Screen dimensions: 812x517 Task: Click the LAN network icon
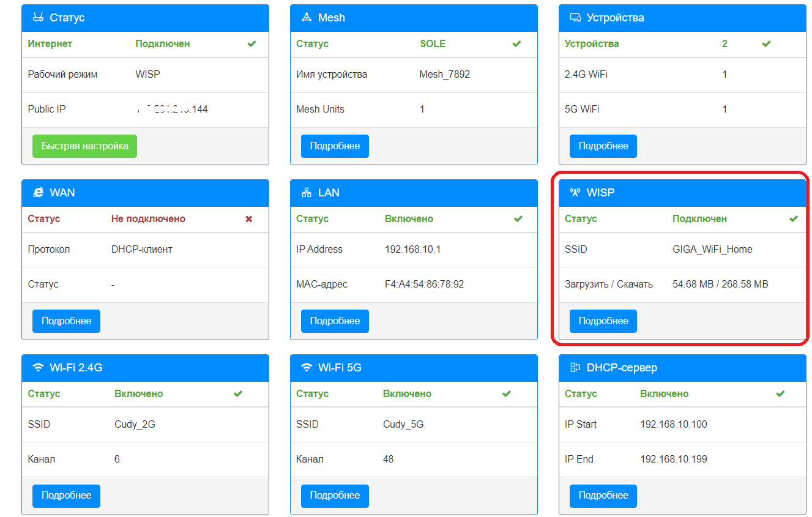pos(307,193)
